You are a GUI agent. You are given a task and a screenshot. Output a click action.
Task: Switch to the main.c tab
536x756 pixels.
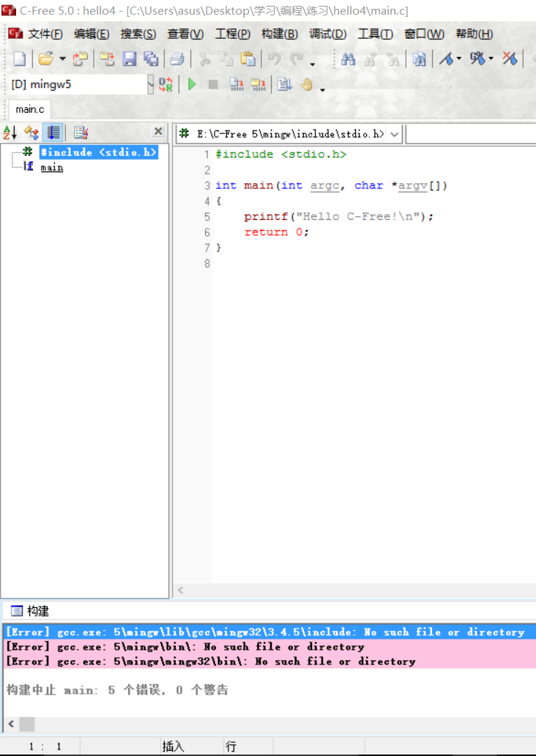(x=30, y=109)
